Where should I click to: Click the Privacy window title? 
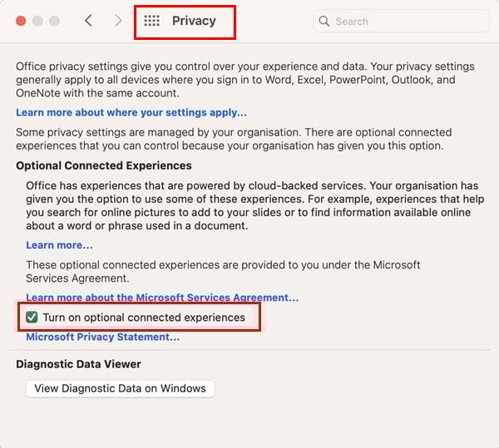(194, 21)
